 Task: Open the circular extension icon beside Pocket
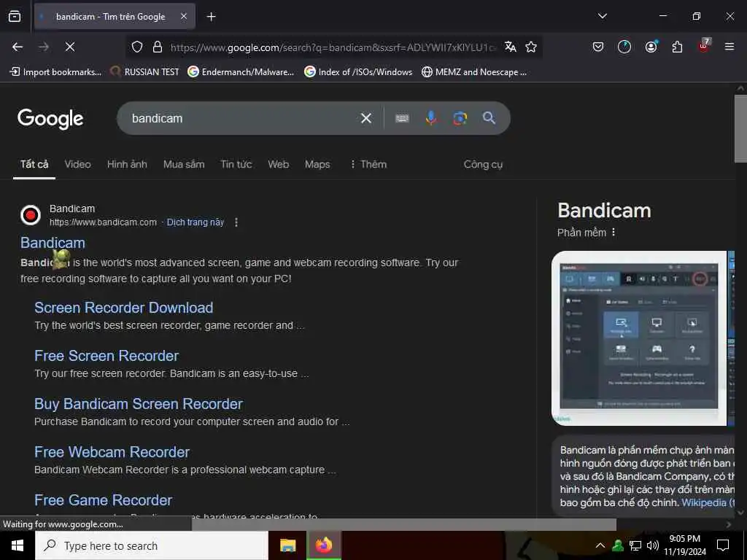[x=624, y=47]
